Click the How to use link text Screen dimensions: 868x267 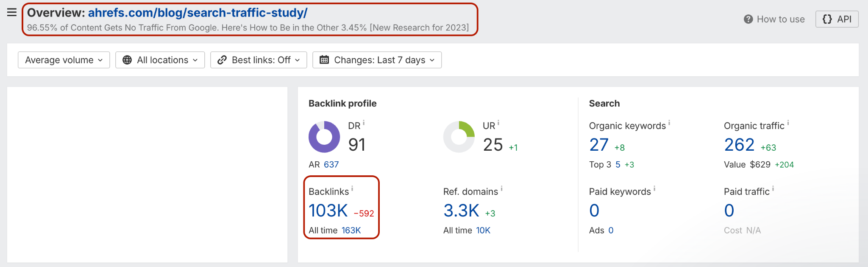point(781,19)
